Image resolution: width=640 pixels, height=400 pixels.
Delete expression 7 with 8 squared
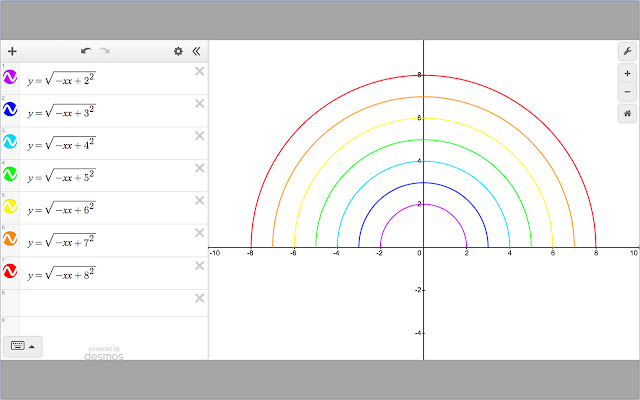coord(200,266)
